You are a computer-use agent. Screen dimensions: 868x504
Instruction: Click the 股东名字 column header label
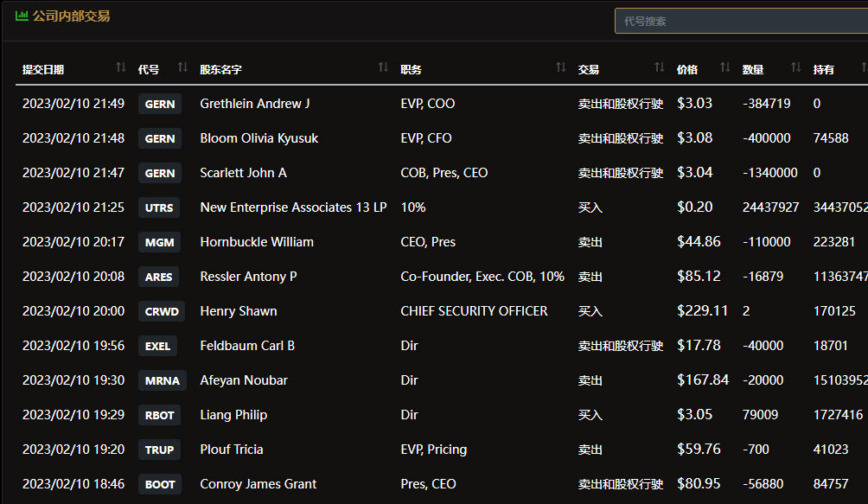pyautogui.click(x=220, y=69)
